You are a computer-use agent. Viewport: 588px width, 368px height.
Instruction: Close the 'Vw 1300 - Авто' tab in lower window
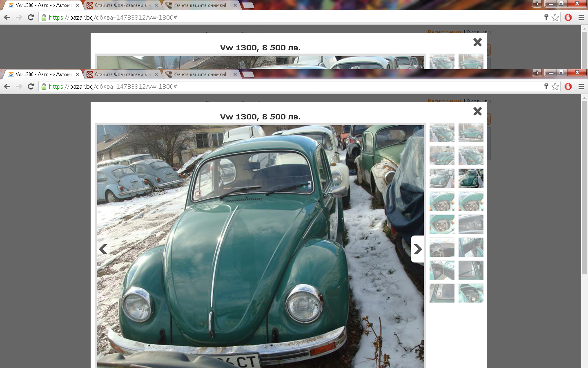click(78, 74)
